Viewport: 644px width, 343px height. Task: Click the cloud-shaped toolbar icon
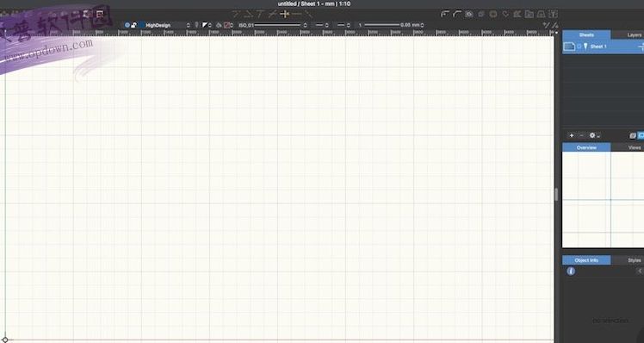tap(469, 14)
